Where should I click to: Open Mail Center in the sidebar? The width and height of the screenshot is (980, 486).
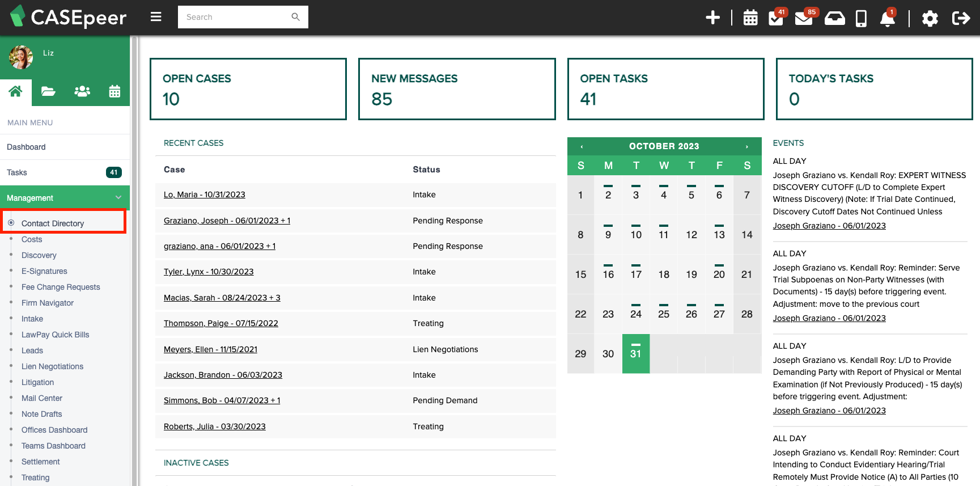coord(42,398)
